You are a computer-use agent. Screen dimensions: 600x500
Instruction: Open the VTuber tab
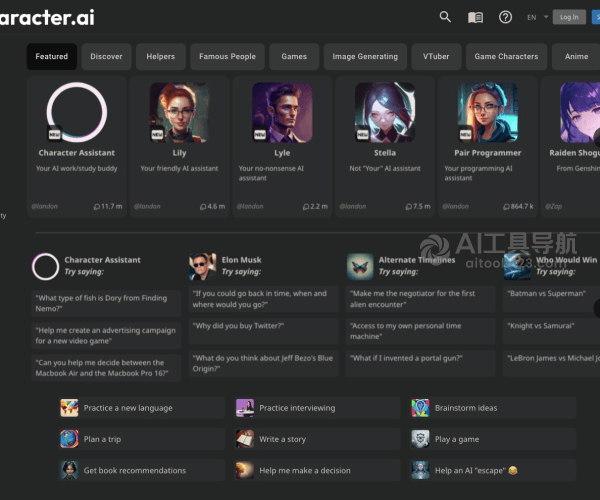[x=436, y=57]
